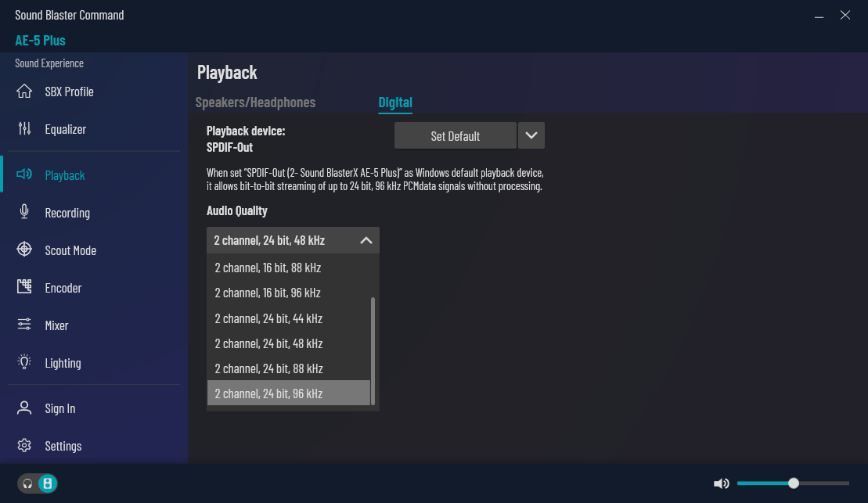Choose 2 channel, 24 bit, 88 kHz
Image resolution: width=868 pixels, height=503 pixels.
pyautogui.click(x=288, y=368)
